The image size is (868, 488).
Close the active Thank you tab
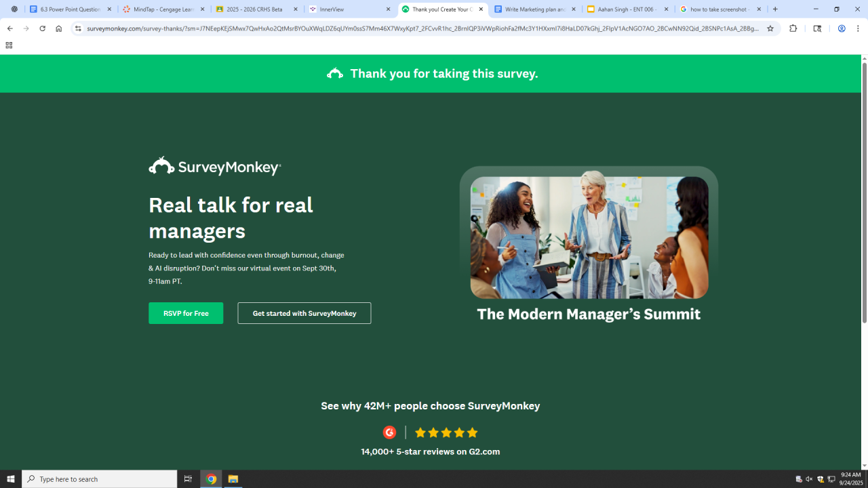(x=481, y=9)
